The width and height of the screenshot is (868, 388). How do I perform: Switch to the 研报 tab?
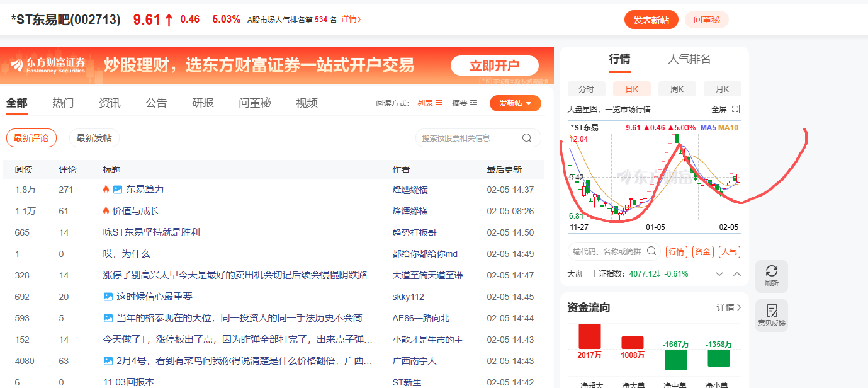pos(203,103)
